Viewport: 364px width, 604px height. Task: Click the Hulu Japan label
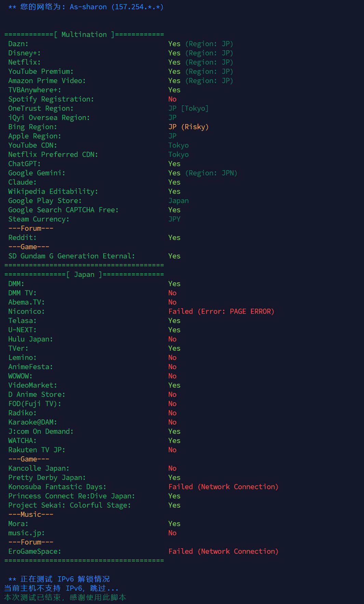click(x=30, y=339)
